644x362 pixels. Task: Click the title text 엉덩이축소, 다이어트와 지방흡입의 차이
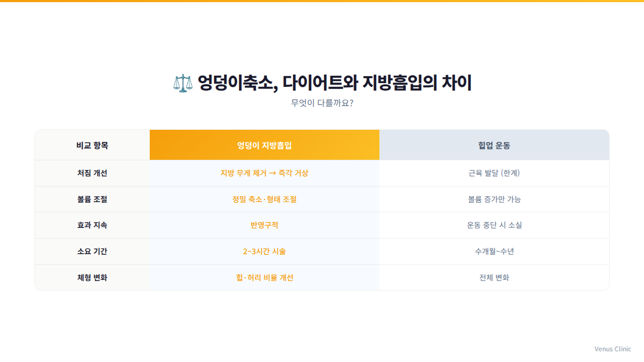(x=334, y=83)
